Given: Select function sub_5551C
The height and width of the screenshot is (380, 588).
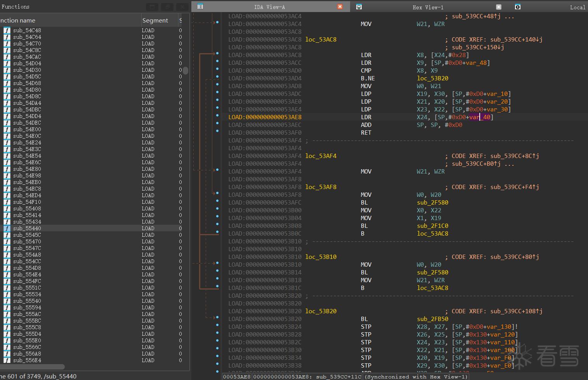Looking at the screenshot, I should click(x=27, y=288).
